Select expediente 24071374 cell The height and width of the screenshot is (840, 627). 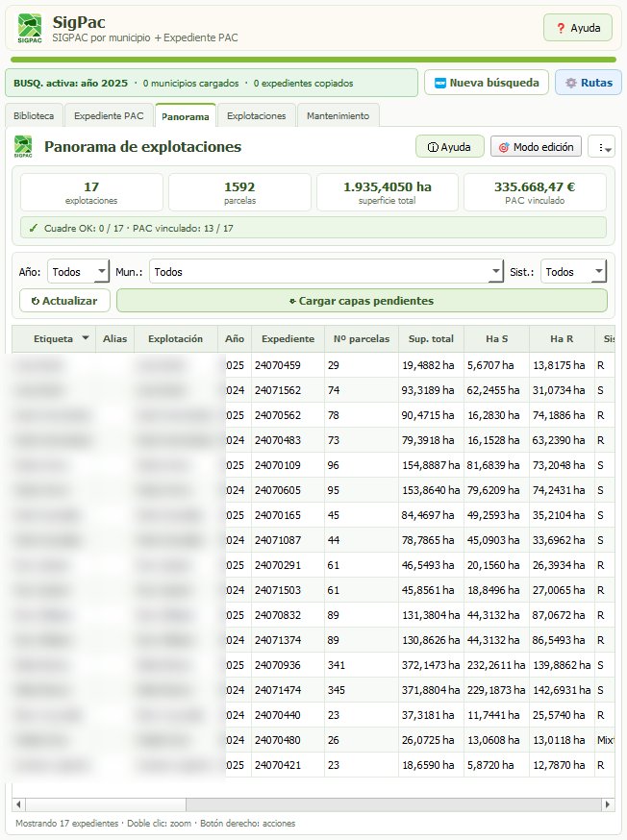click(x=288, y=640)
